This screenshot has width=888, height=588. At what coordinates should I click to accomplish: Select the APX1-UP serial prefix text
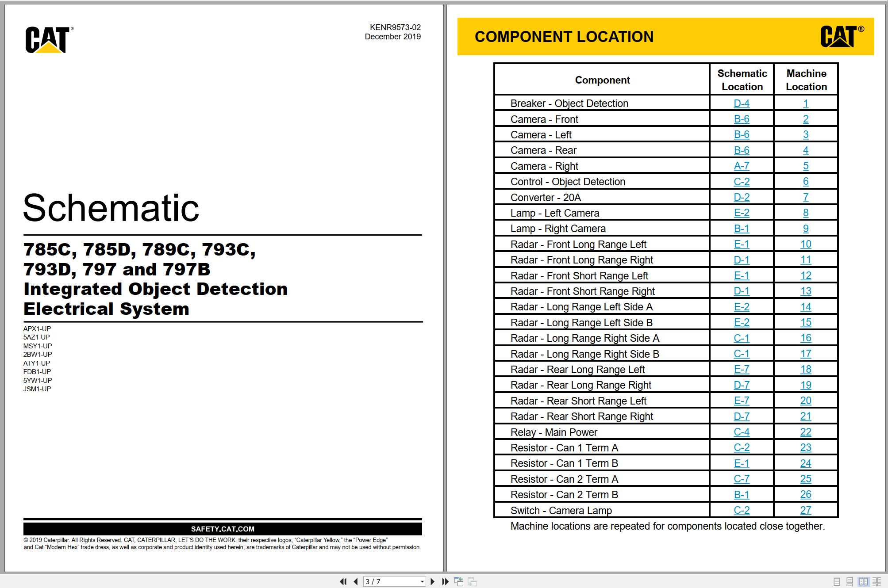tap(37, 328)
